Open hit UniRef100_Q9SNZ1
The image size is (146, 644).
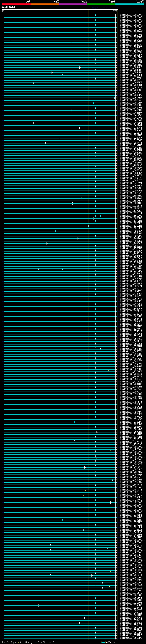[131, 40]
